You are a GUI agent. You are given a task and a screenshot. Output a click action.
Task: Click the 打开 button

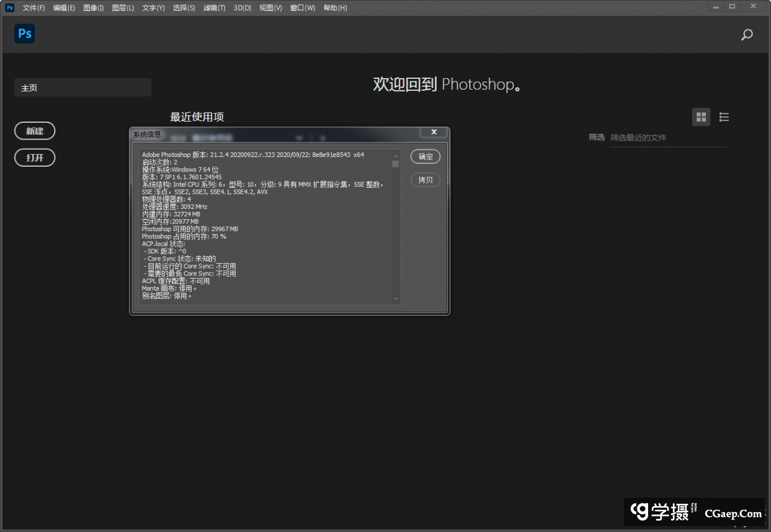(x=35, y=158)
